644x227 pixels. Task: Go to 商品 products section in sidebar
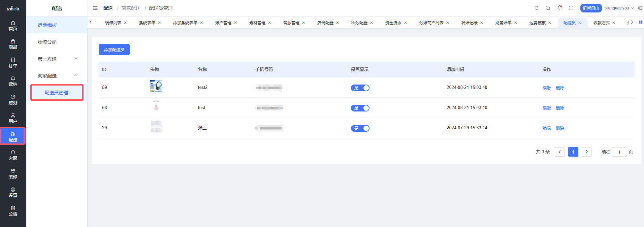click(x=13, y=44)
